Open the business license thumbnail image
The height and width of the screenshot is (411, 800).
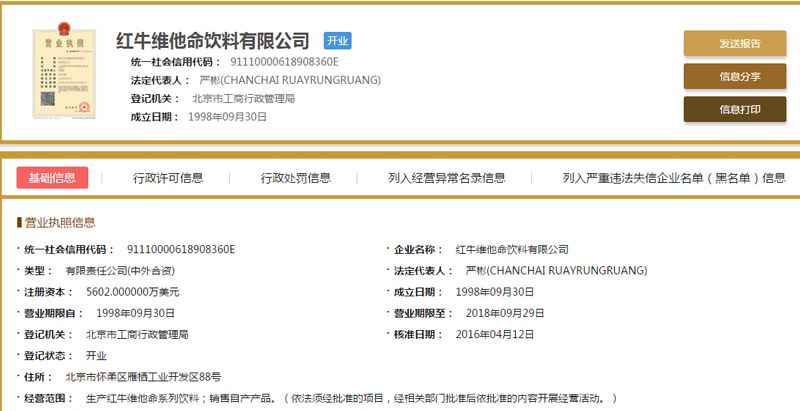64,70
